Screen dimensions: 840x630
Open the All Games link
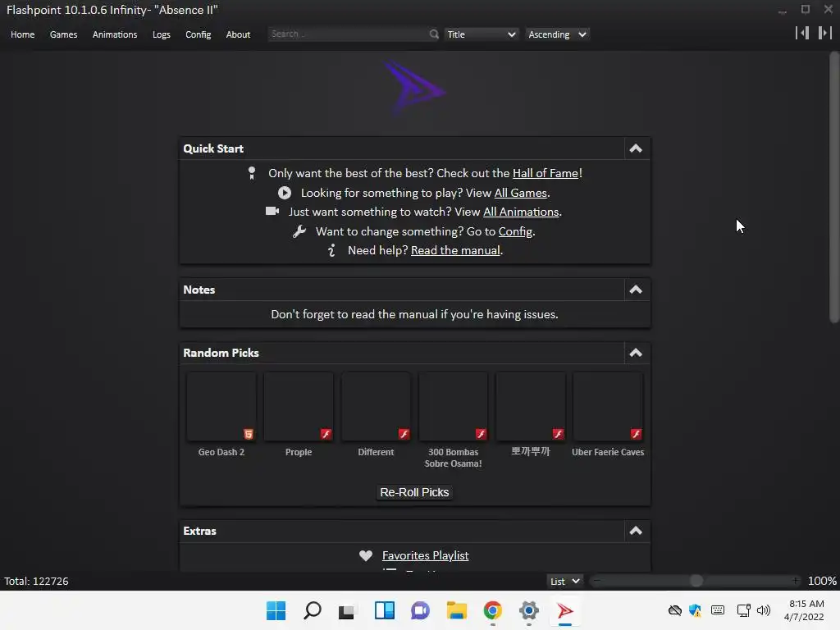point(520,193)
